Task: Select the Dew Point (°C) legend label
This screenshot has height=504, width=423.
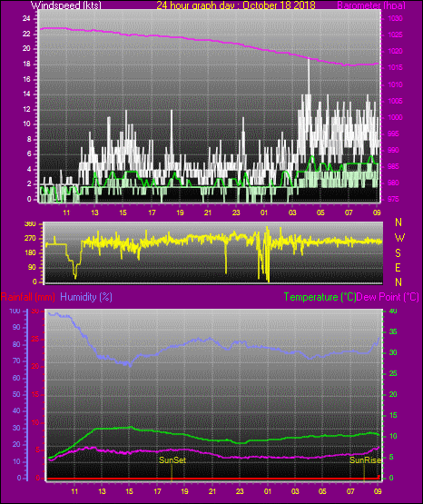Action: click(388, 297)
